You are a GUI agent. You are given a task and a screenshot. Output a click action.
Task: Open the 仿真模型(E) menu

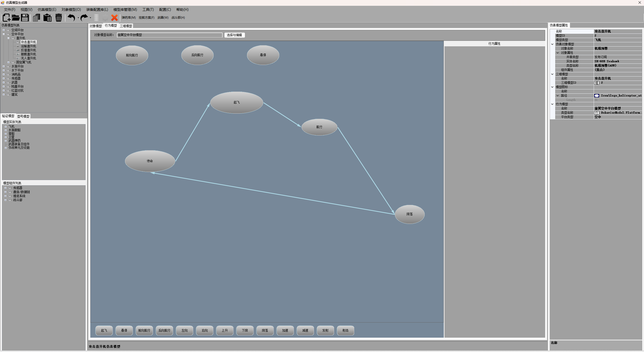(x=47, y=10)
